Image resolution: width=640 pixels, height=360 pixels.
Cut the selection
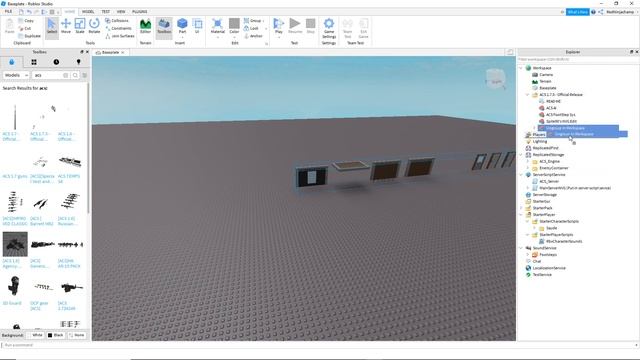[x=25, y=28]
